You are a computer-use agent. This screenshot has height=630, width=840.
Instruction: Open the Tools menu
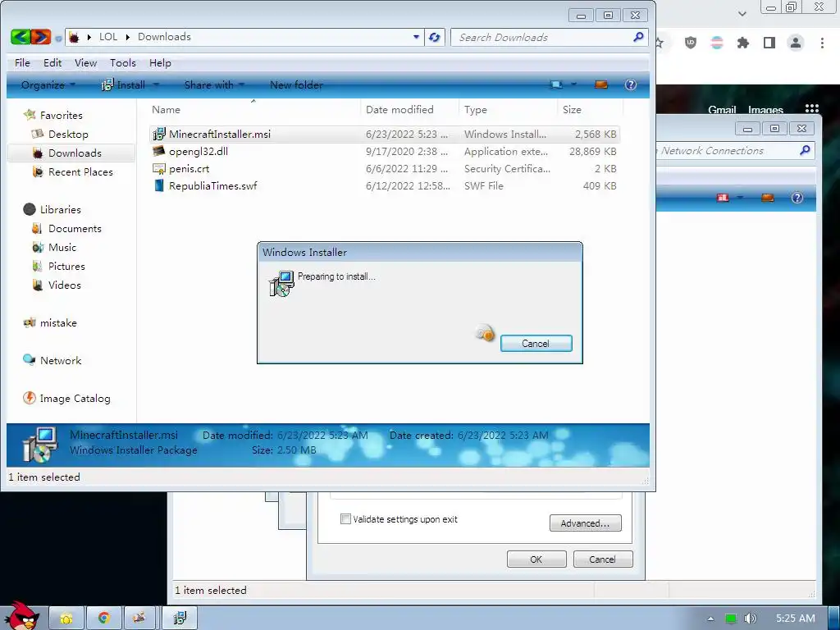[123, 62]
